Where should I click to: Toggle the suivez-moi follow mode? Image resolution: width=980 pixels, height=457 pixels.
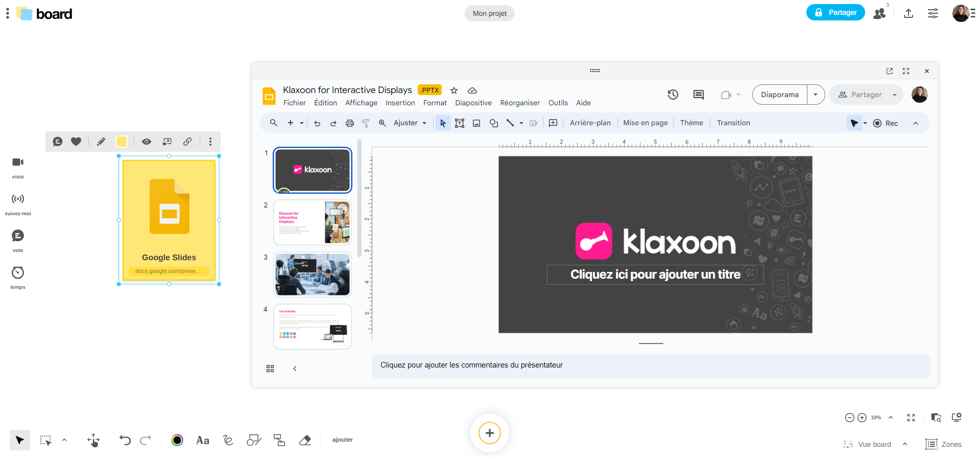tap(18, 199)
